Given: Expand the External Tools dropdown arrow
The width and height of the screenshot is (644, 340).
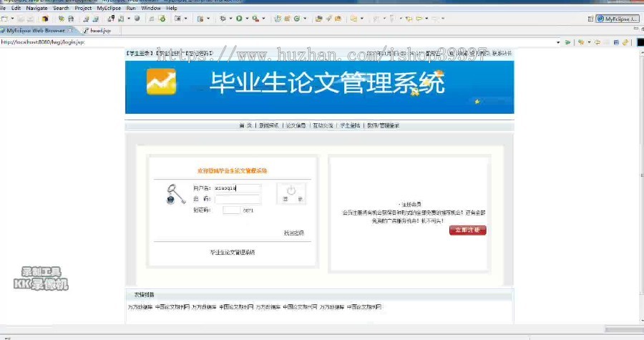Looking at the screenshot, I should pos(263,19).
